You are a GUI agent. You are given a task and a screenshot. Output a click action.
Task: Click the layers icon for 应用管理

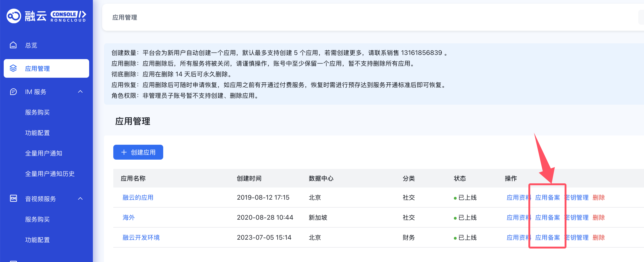pos(13,68)
